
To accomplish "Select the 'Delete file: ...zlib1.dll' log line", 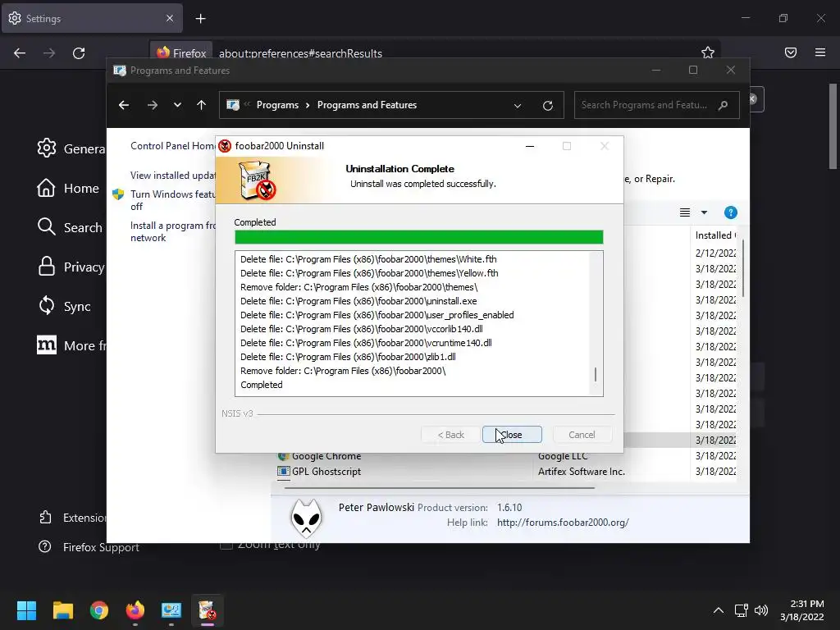I will click(x=348, y=357).
